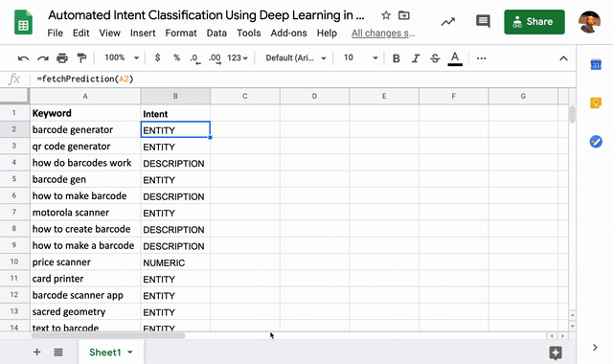Open the Insert menu
Image resolution: width=613 pixels, height=364 pixels.
[143, 34]
